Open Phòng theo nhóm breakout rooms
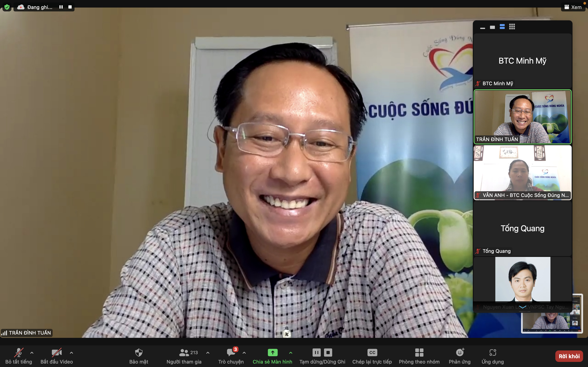The width and height of the screenshot is (588, 367). point(419,353)
